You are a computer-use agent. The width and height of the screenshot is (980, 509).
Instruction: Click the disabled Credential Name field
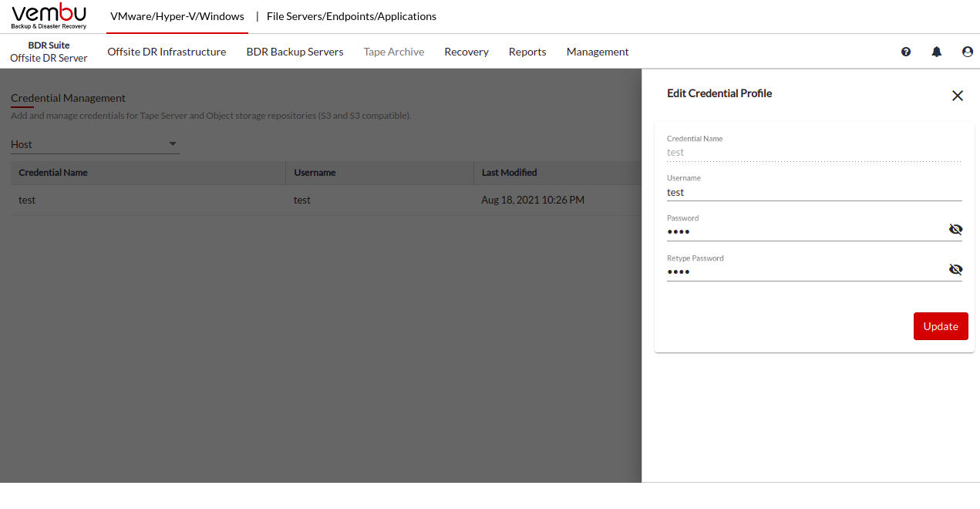click(x=814, y=153)
